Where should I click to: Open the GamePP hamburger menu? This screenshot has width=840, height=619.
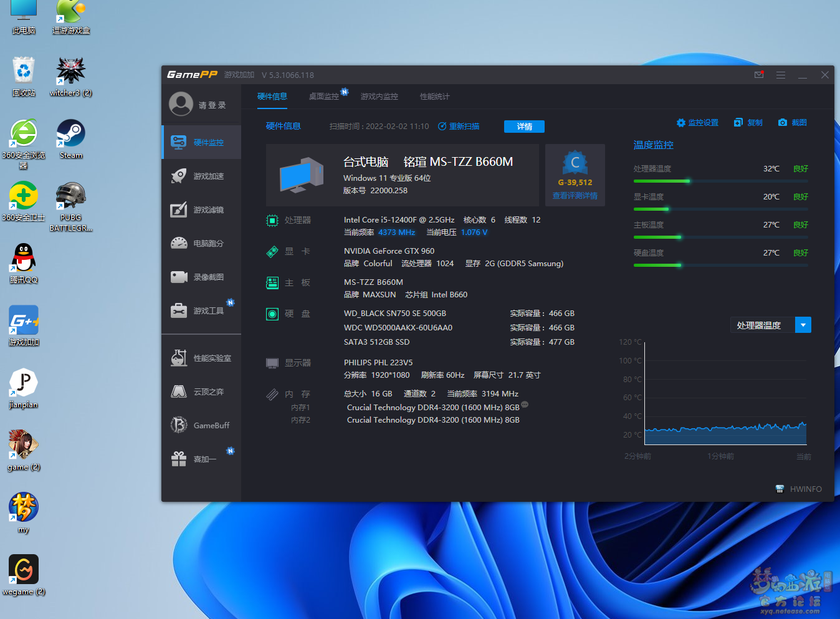pos(780,75)
